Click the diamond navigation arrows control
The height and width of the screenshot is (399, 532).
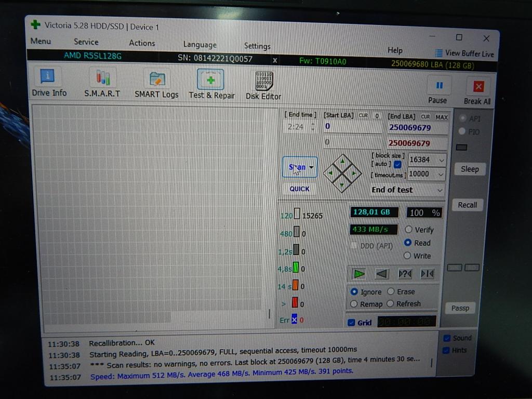click(x=342, y=173)
